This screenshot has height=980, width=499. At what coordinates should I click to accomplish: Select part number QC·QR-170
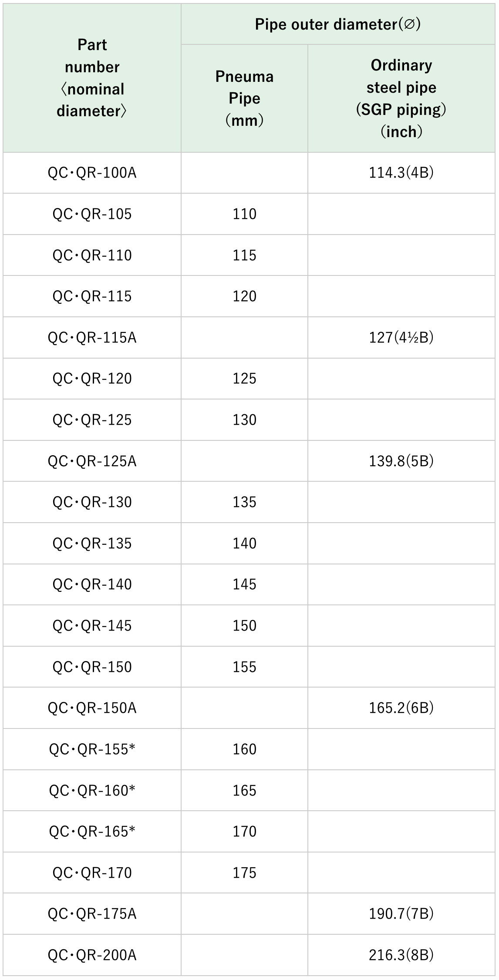[92, 873]
